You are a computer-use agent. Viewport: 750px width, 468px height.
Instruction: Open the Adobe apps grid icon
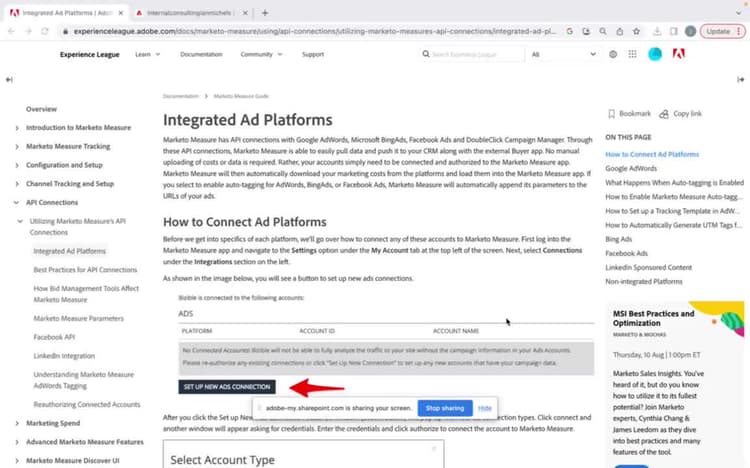point(632,54)
